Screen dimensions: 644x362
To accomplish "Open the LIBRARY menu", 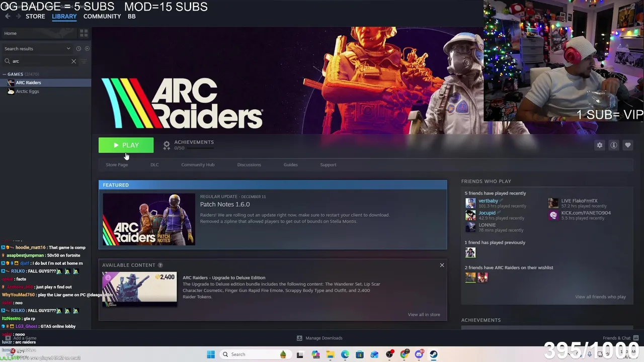I will tap(64, 17).
